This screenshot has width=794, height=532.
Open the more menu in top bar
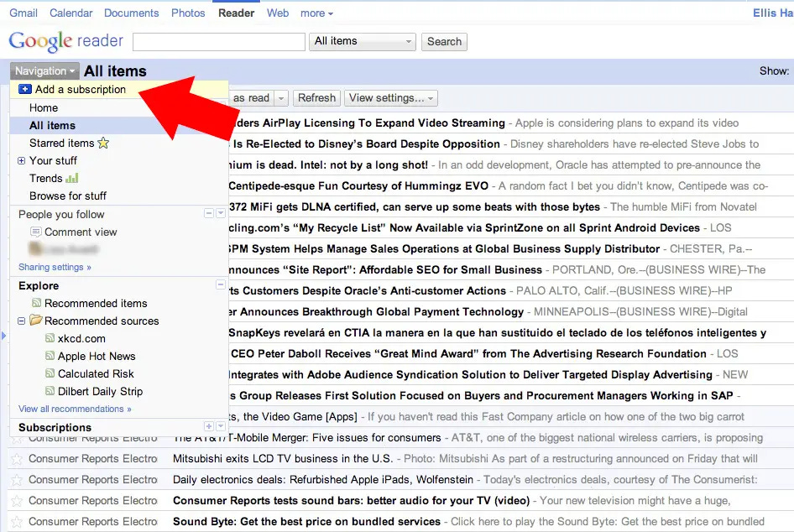316,13
